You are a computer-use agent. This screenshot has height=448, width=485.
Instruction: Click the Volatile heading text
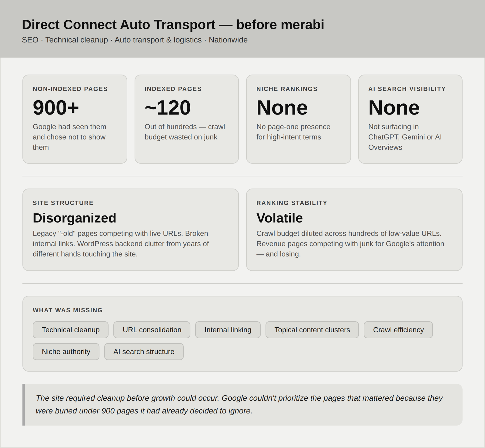click(279, 218)
